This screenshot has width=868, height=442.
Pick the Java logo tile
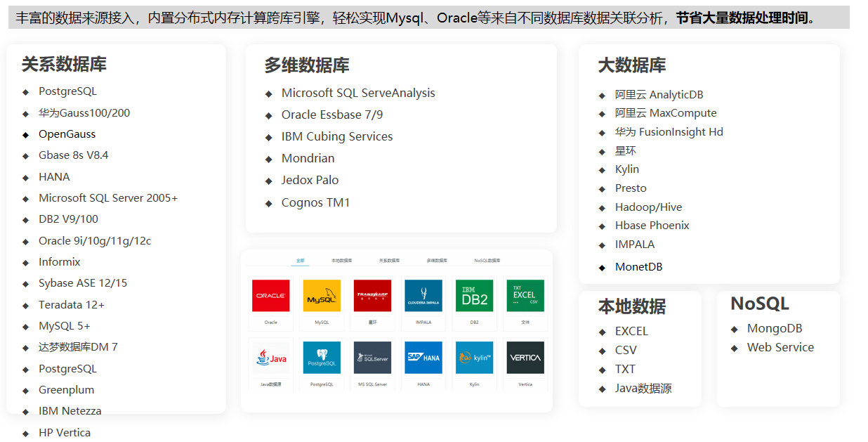point(270,358)
